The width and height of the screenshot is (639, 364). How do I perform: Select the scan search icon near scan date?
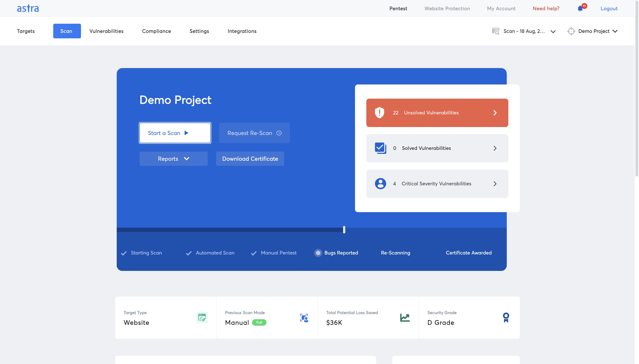pos(496,31)
